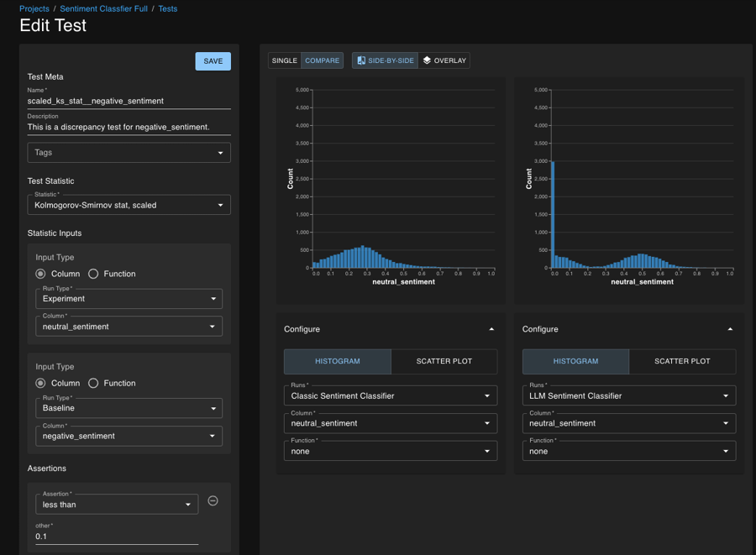This screenshot has height=555, width=756.
Task: Collapse the left Configure panel
Action: coord(491,329)
